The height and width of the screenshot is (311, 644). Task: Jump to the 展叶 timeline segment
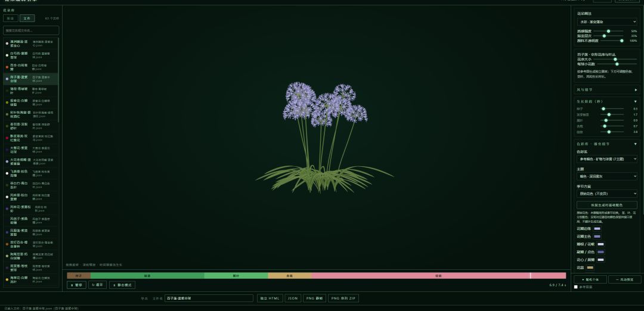point(236,276)
